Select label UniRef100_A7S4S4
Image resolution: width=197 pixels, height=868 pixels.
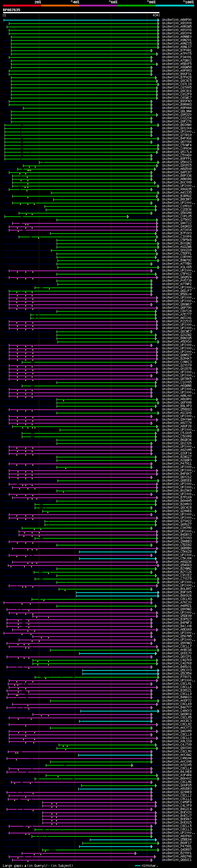(x=177, y=230)
